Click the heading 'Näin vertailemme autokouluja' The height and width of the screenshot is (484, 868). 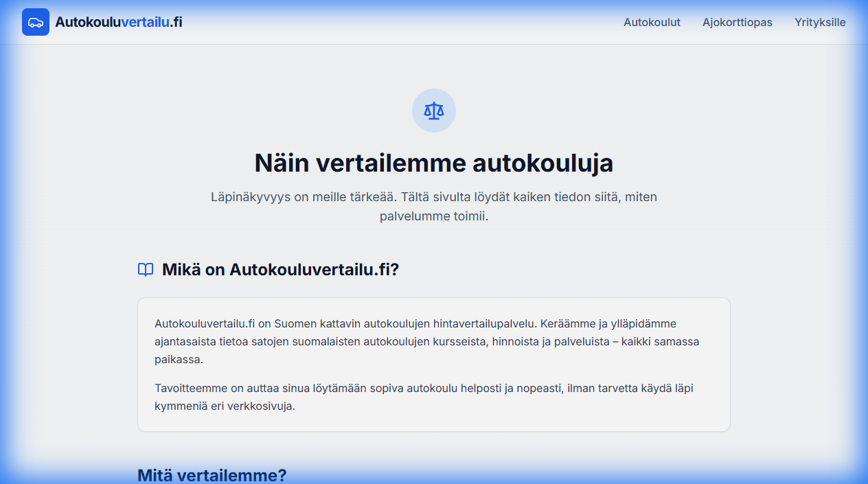[433, 163]
